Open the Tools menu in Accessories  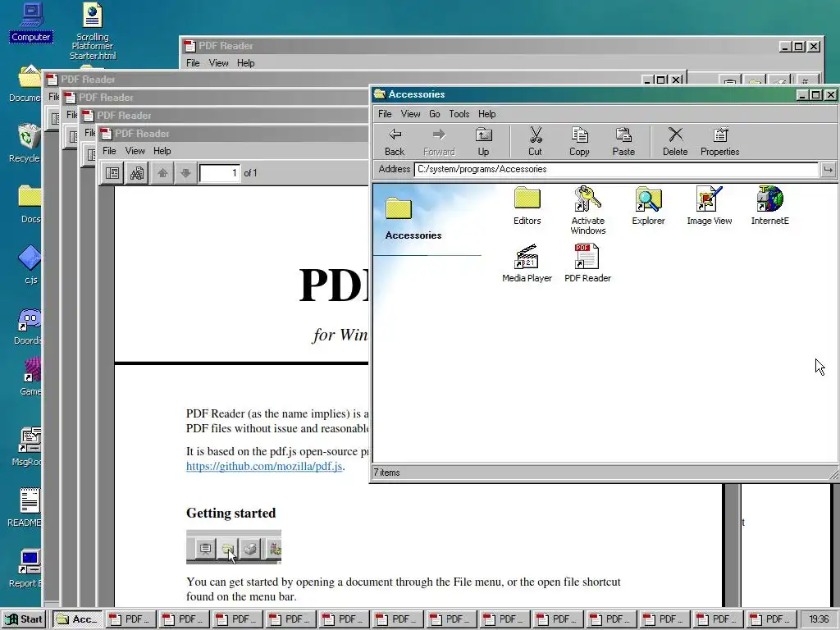pyautogui.click(x=459, y=114)
